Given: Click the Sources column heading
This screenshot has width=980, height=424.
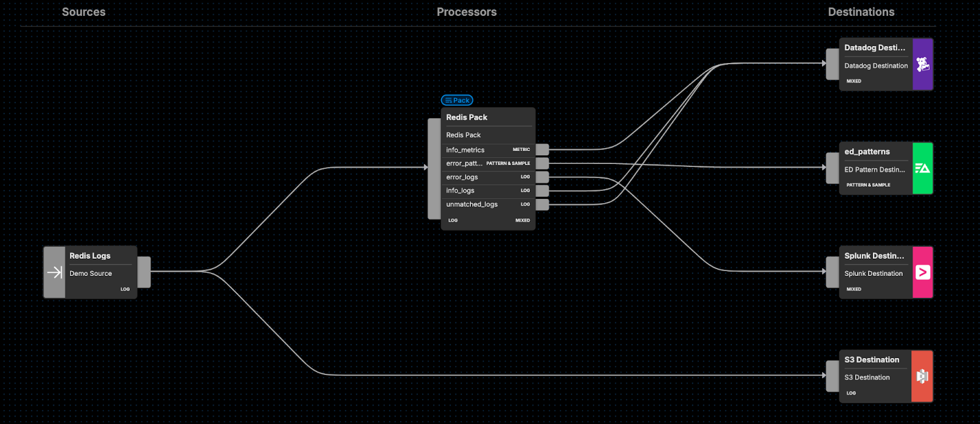Looking at the screenshot, I should (x=83, y=12).
